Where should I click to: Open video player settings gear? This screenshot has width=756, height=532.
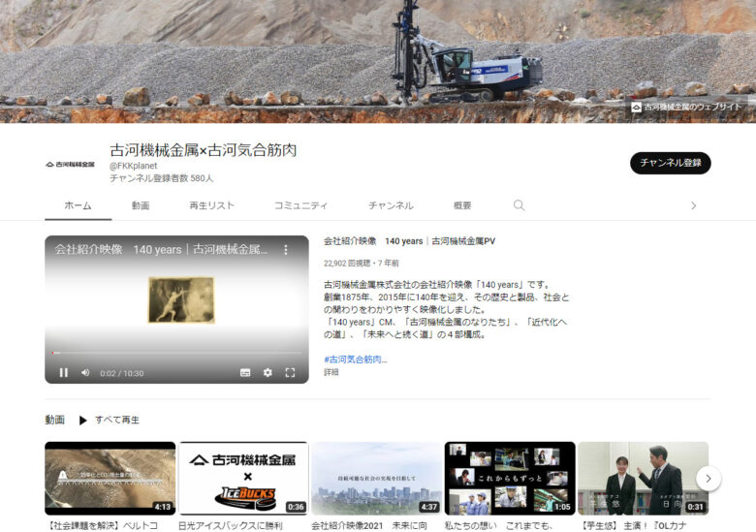(268, 372)
